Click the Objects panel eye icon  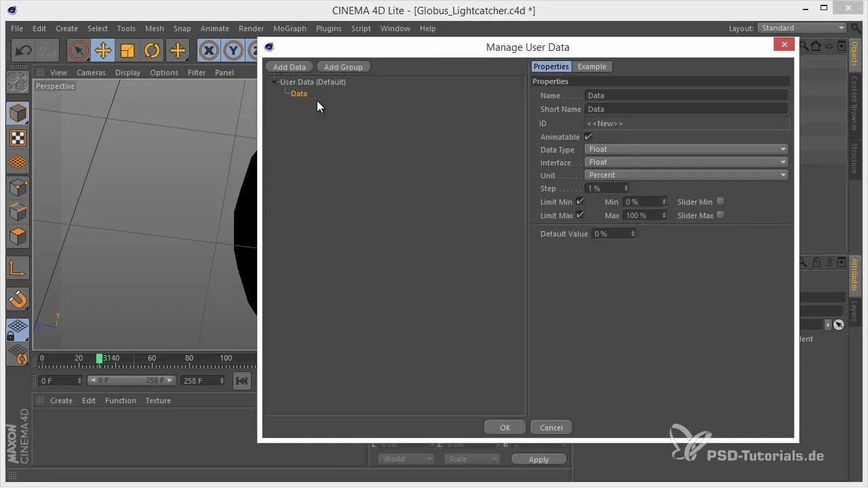click(829, 46)
